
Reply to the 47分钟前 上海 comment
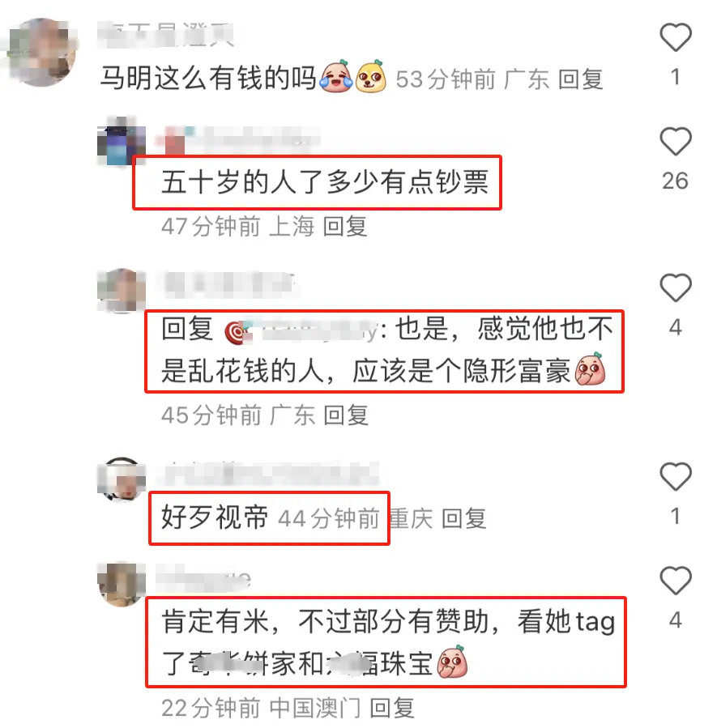click(x=345, y=227)
